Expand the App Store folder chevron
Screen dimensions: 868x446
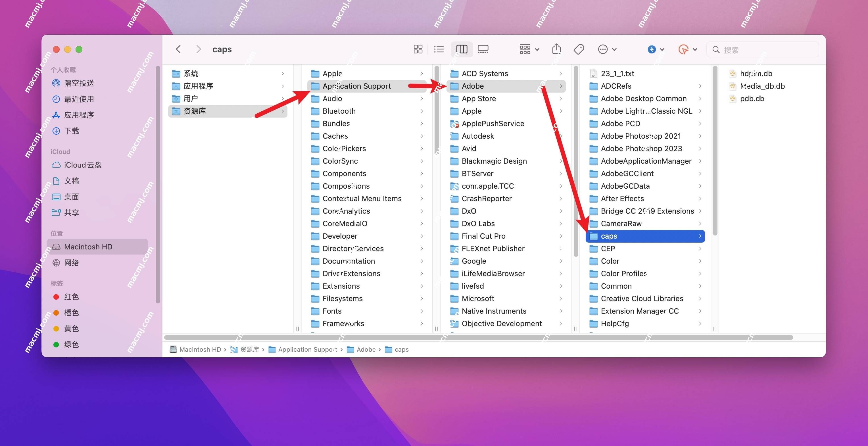tap(561, 99)
